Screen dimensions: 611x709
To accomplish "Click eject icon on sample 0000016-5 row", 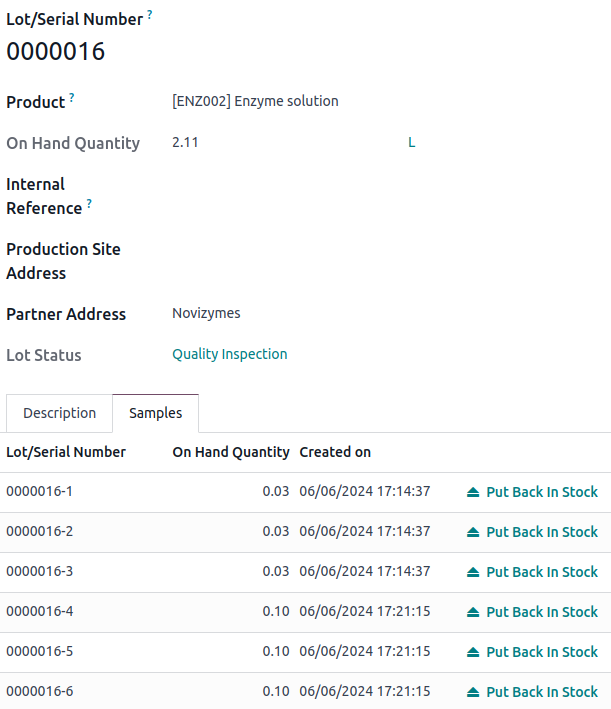I will point(473,652).
